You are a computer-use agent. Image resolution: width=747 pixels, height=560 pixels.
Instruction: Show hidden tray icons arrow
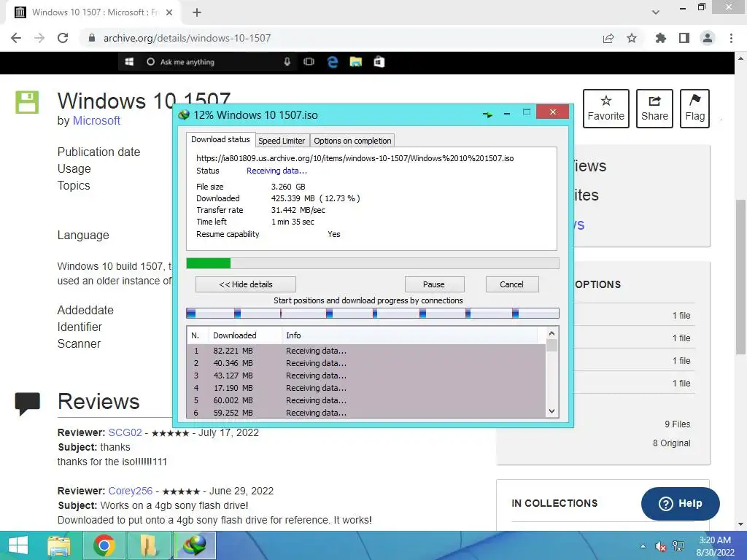(643, 546)
